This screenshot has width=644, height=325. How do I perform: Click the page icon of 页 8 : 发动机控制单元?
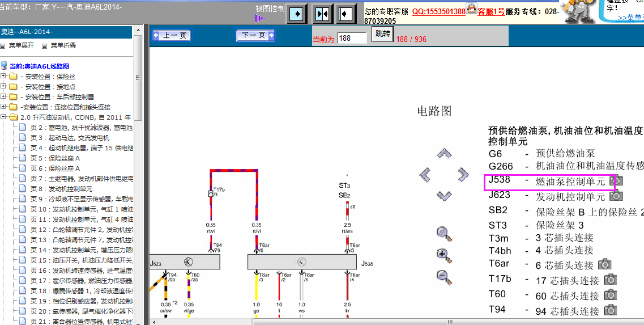(x=23, y=189)
